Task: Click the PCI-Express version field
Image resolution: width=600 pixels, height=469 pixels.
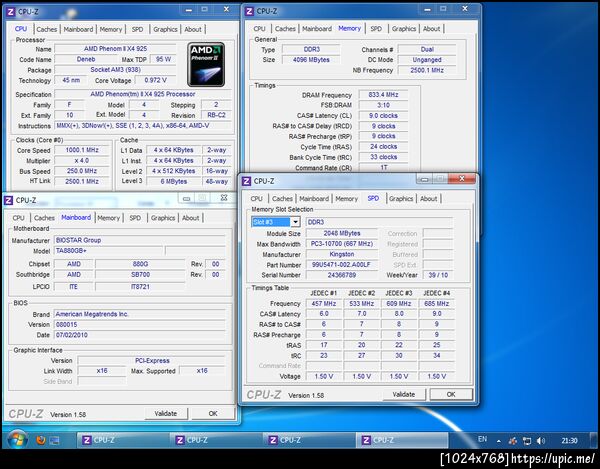Action: [x=152, y=360]
